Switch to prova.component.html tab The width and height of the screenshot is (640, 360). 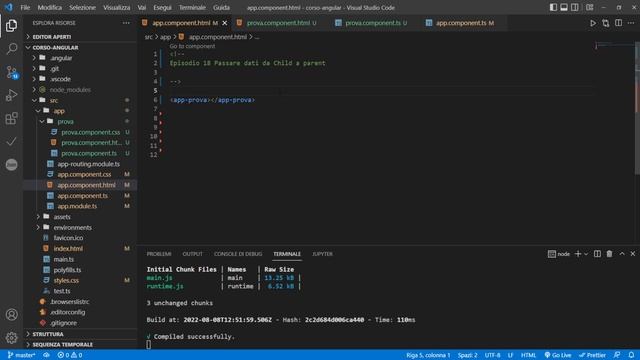278,23
